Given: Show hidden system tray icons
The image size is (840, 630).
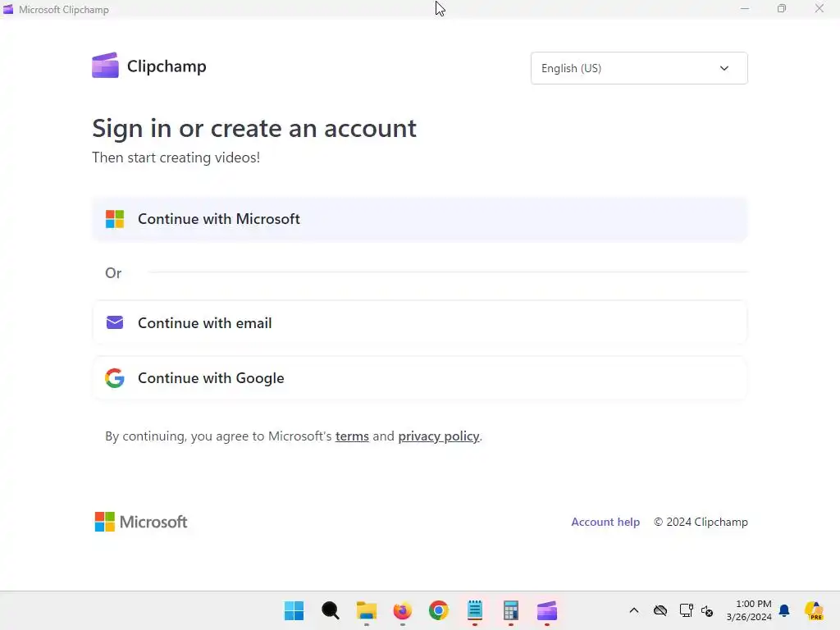Looking at the screenshot, I should [634, 610].
